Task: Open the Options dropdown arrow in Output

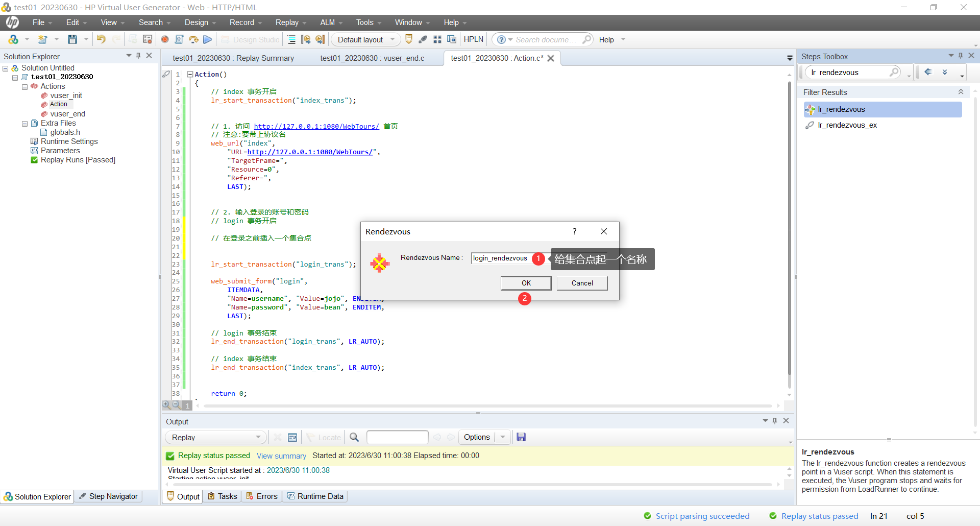Action: click(503, 437)
